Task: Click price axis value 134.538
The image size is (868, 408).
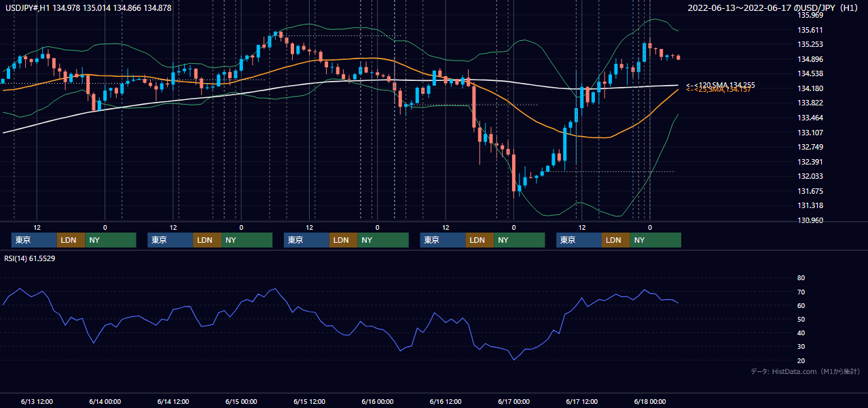Action: tap(811, 73)
